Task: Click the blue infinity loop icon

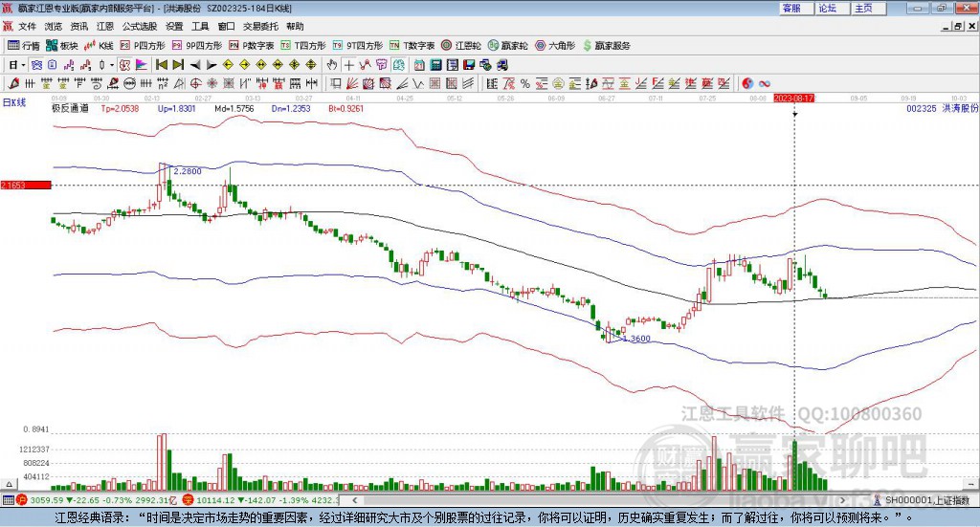Action: 765,83
